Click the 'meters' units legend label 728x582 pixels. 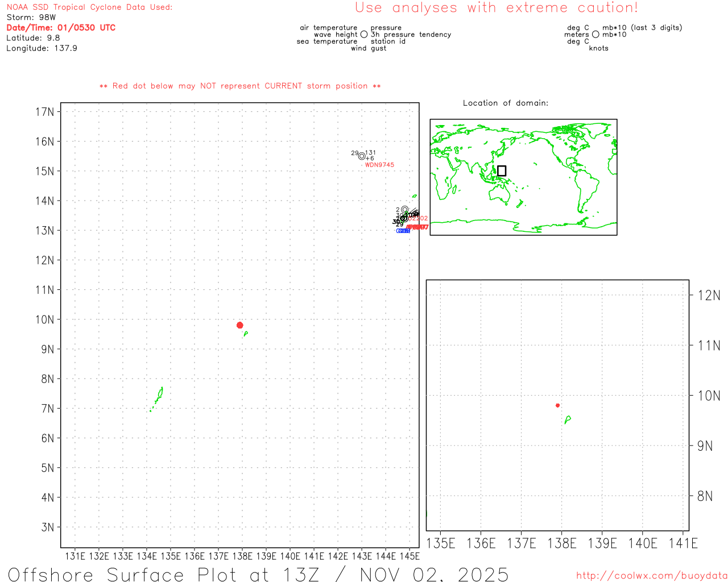point(577,35)
